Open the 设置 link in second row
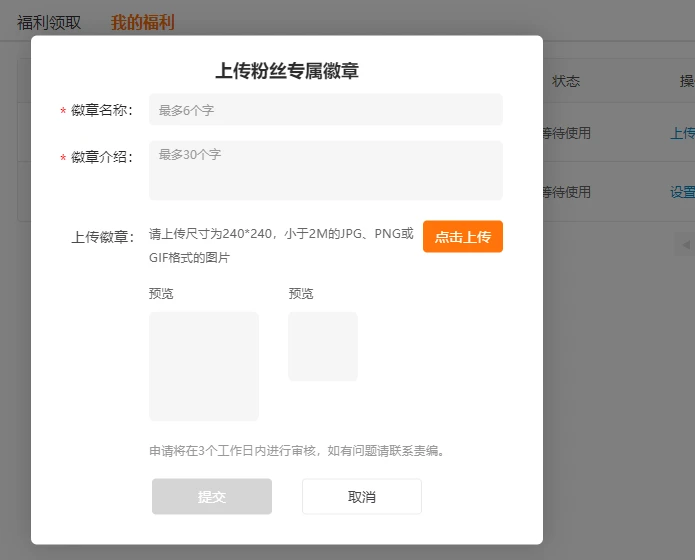Viewport: 695px width, 560px height. [682, 192]
